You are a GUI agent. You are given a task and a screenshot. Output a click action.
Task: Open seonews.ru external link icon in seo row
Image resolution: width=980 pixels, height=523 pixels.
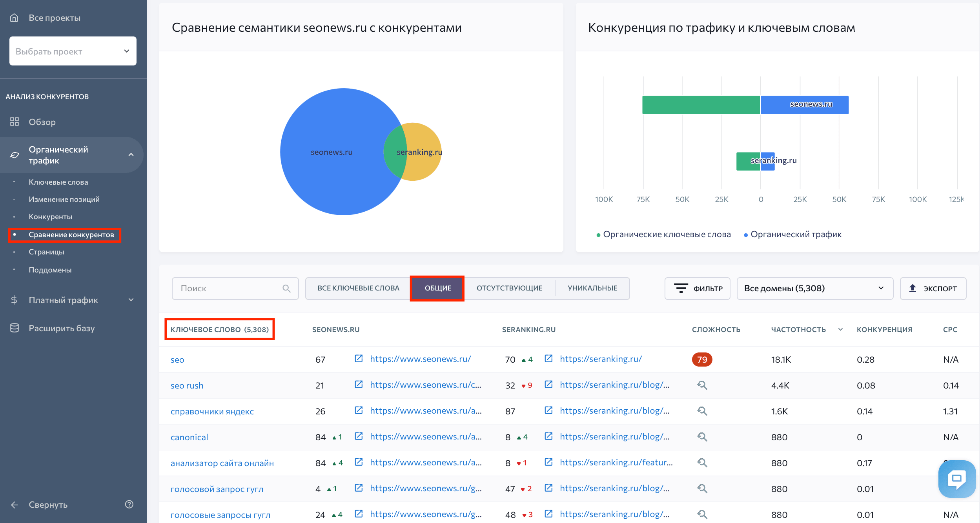click(359, 358)
